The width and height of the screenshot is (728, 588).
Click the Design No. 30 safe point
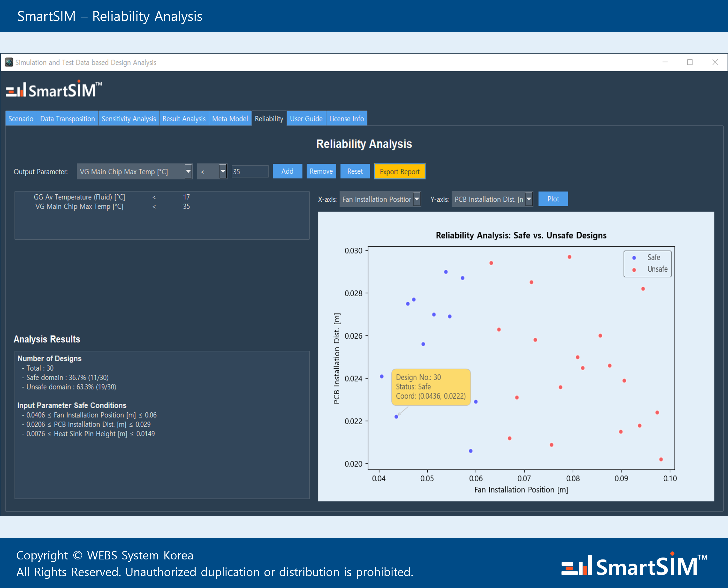pos(396,417)
